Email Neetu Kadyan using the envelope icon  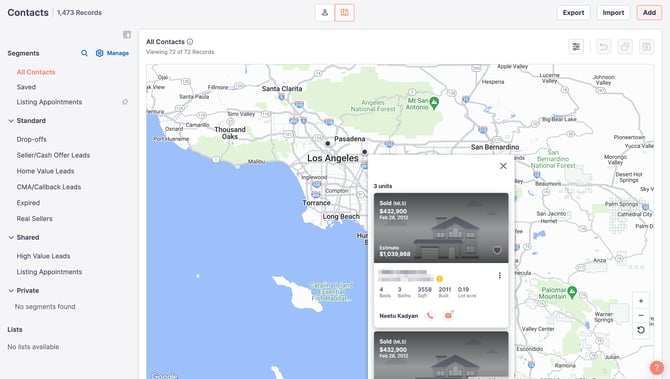[x=448, y=316]
